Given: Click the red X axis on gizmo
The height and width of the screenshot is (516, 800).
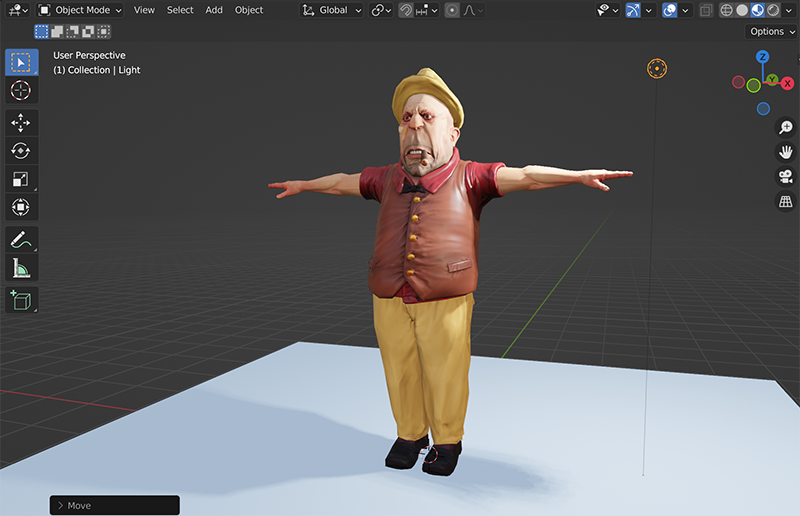Looking at the screenshot, I should click(788, 83).
